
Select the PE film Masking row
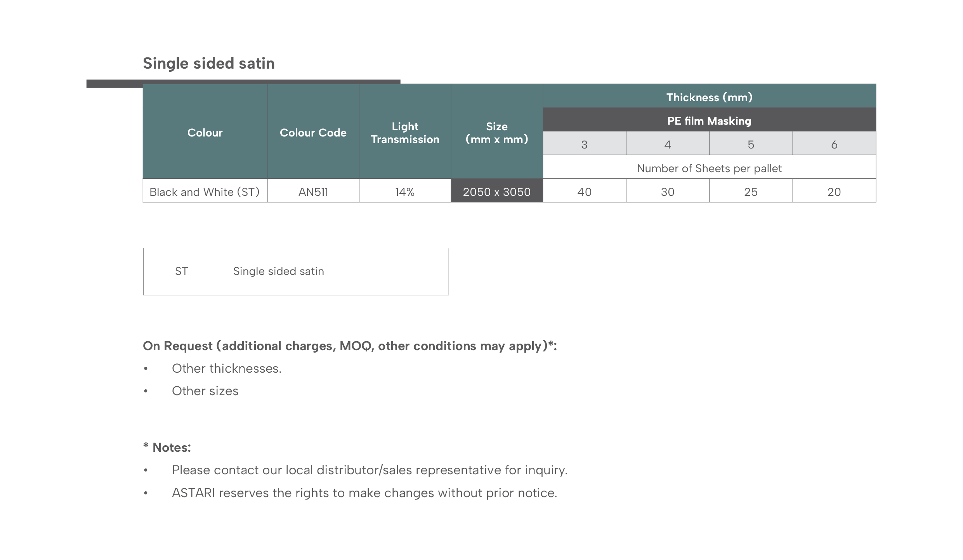709,120
